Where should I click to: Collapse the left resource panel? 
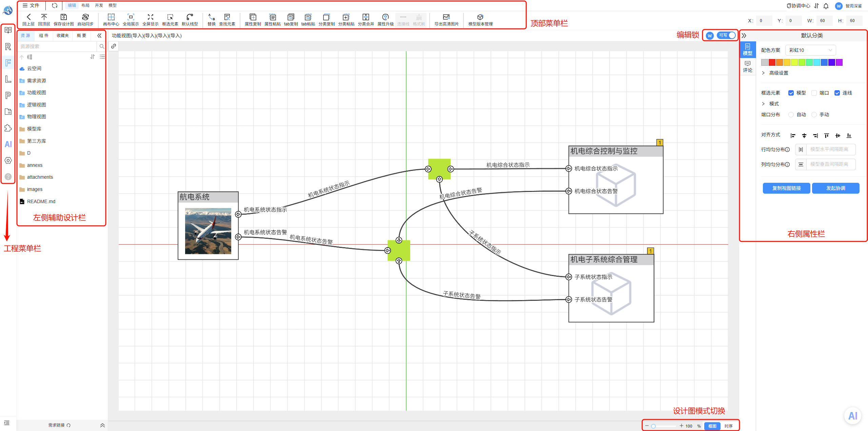click(x=99, y=35)
